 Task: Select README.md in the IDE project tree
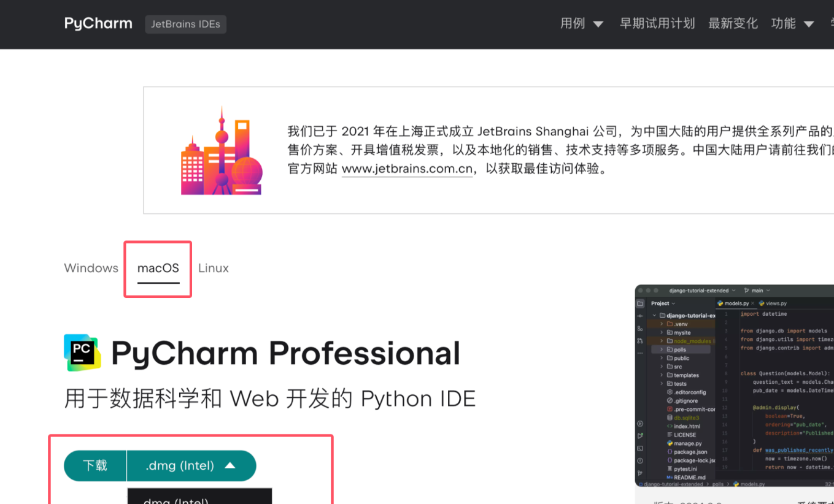[685, 477]
